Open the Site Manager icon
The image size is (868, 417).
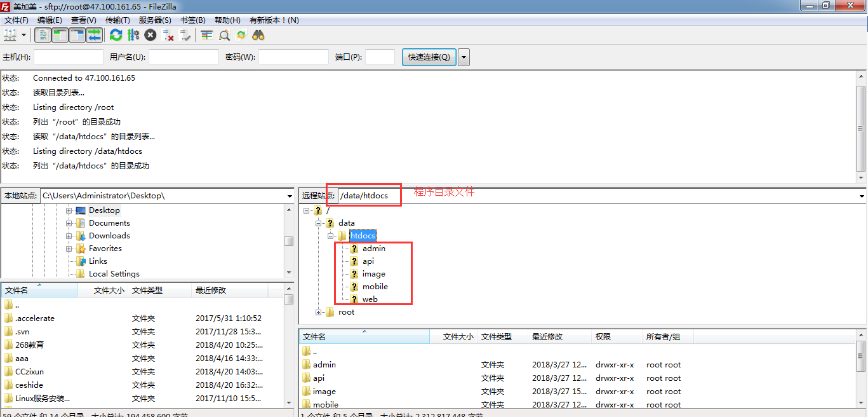click(10, 35)
